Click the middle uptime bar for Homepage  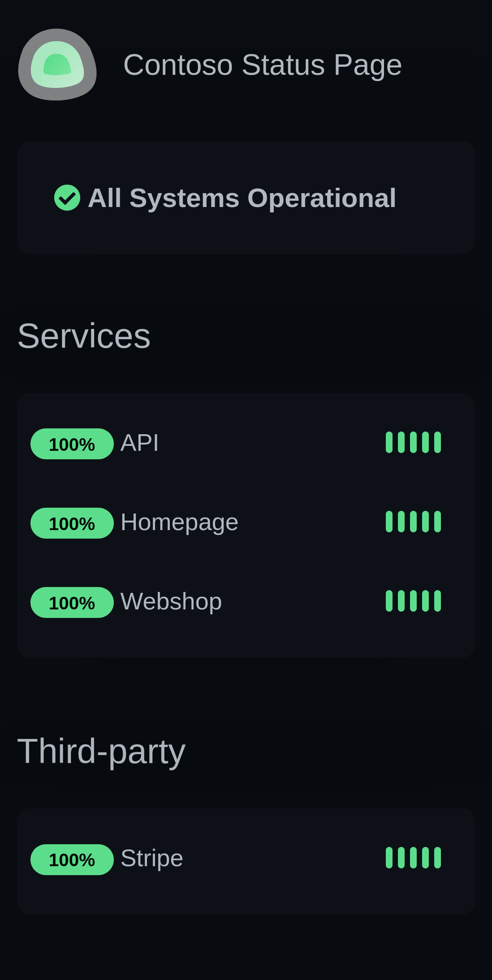[414, 521]
